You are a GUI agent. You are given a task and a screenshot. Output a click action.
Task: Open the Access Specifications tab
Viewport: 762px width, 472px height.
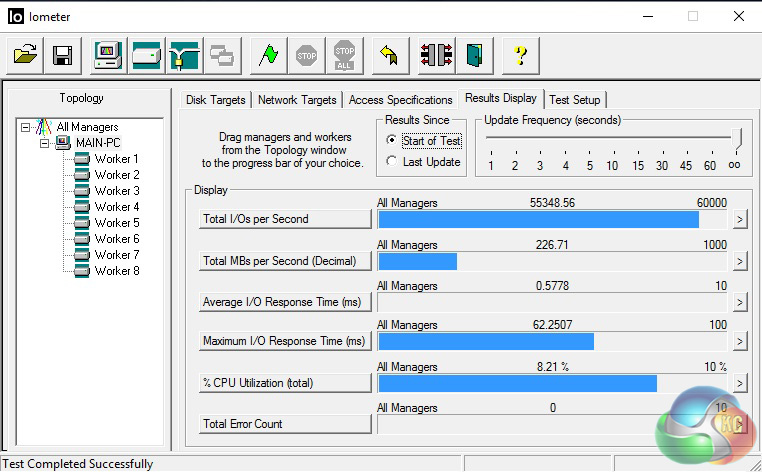point(400,100)
